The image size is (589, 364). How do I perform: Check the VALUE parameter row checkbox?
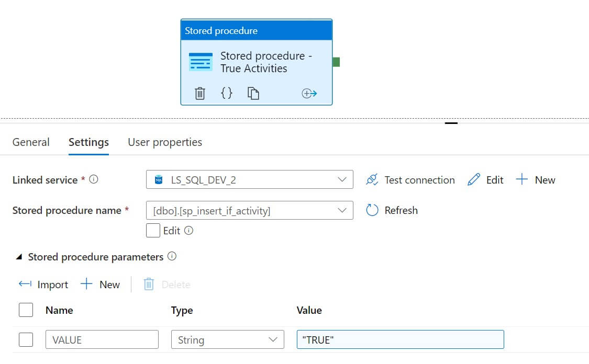(x=26, y=340)
